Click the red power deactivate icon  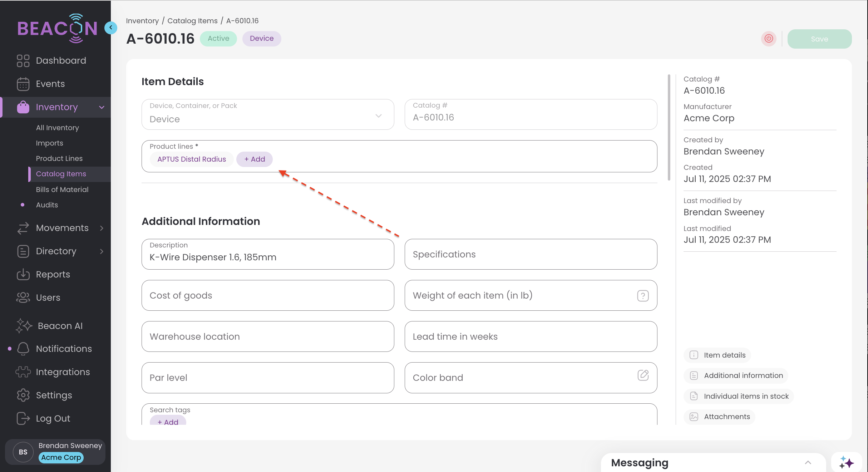(x=769, y=39)
